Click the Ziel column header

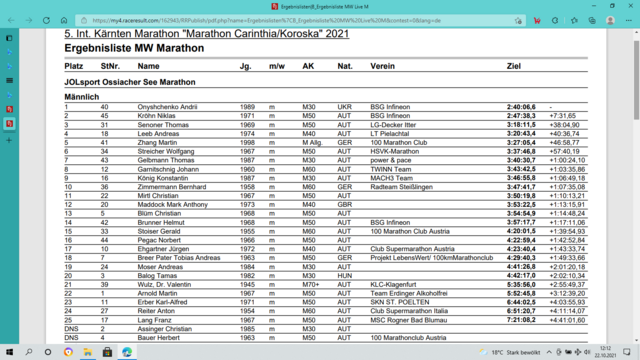[513, 66]
